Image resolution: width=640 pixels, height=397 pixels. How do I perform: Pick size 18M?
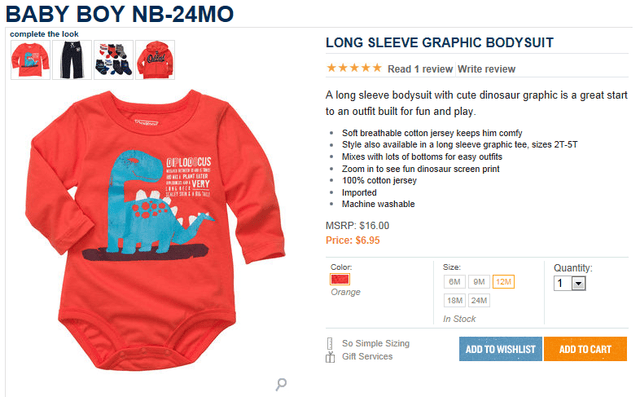click(455, 301)
